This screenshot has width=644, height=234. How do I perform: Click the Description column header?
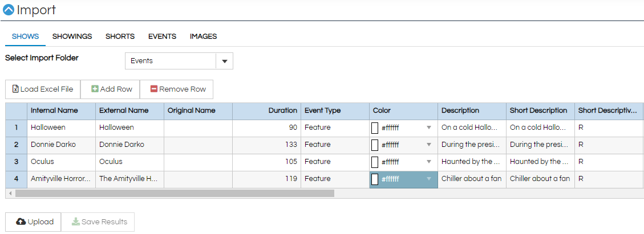(x=472, y=110)
